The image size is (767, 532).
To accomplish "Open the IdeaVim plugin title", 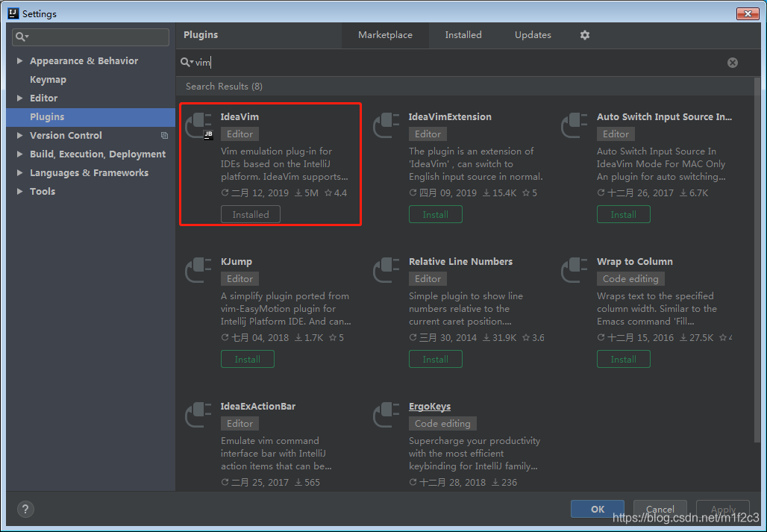I will 240,117.
